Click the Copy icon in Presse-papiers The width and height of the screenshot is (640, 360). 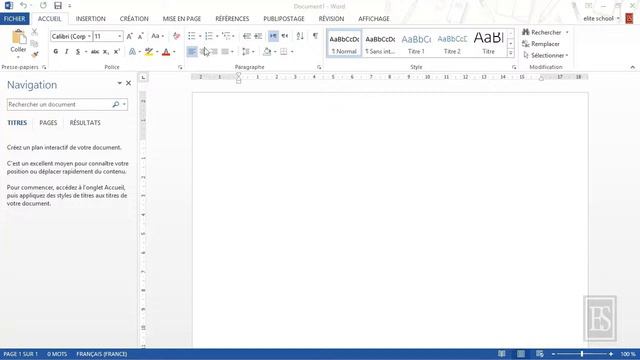[35, 43]
